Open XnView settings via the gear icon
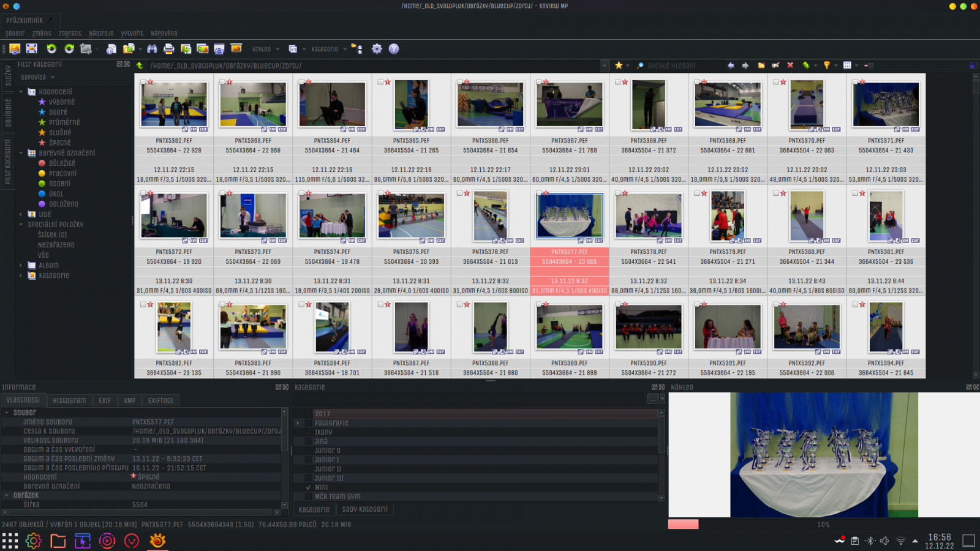The width and height of the screenshot is (980, 551). click(x=377, y=48)
